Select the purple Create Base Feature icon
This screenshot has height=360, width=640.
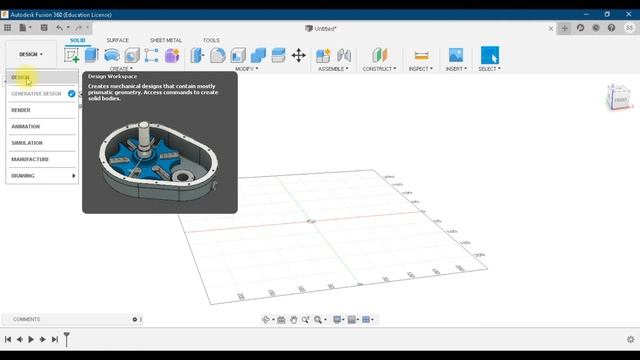(x=172, y=55)
